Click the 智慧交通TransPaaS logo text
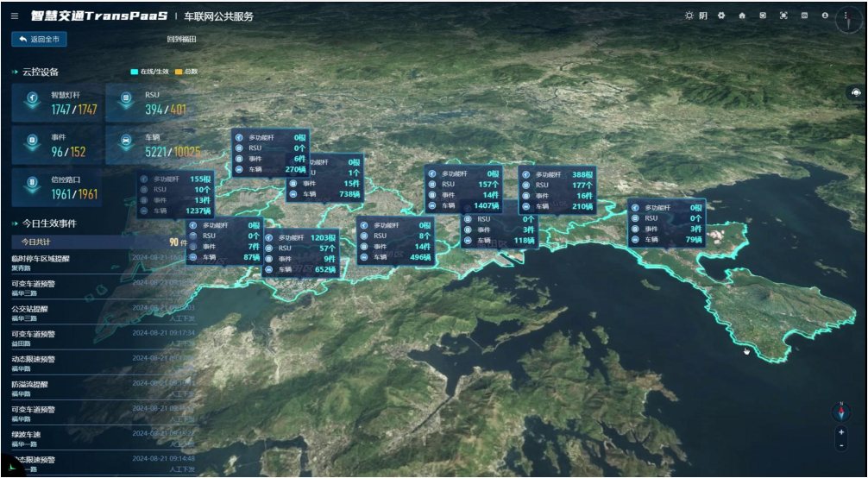Image resolution: width=868 pixels, height=478 pixels. coord(98,16)
